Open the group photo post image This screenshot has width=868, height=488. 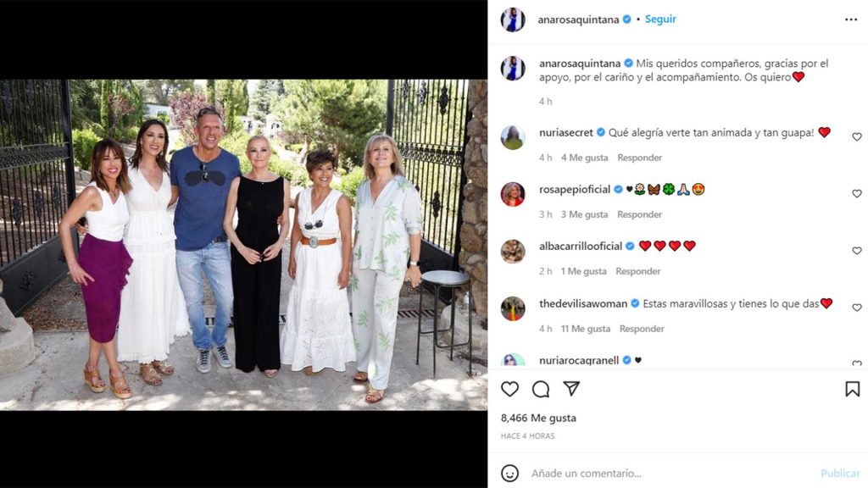[x=243, y=245]
